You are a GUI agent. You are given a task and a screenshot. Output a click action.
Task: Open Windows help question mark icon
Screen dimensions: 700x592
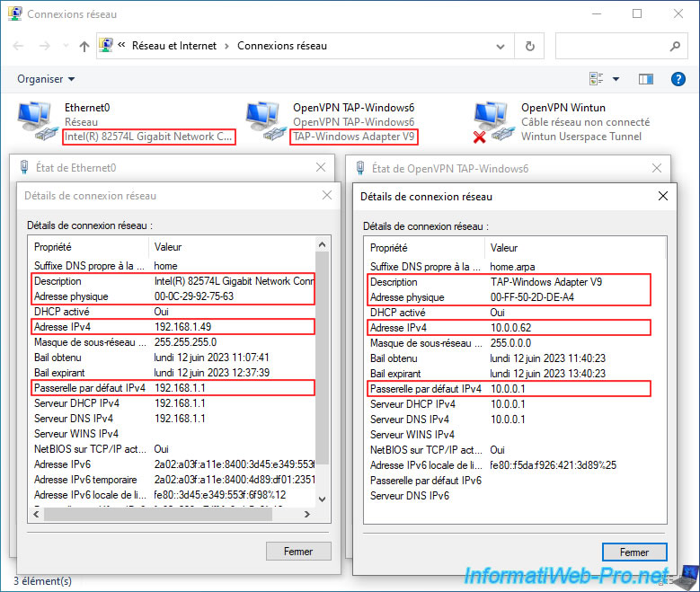point(678,79)
